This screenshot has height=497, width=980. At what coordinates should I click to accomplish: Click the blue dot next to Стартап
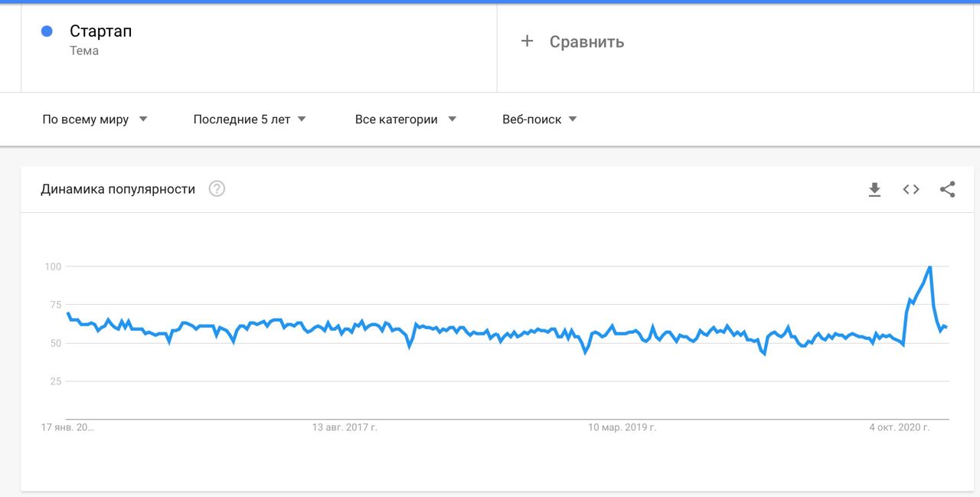tap(47, 31)
